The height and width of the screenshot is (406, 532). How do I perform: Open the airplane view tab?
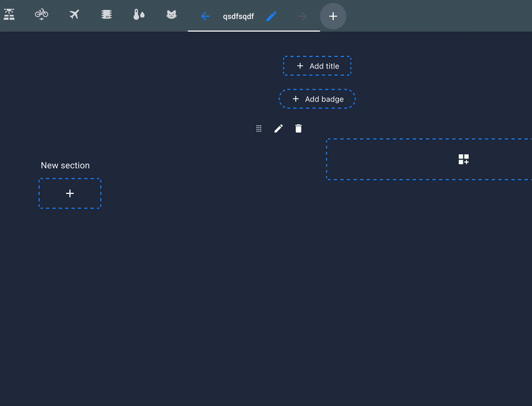coord(74,15)
